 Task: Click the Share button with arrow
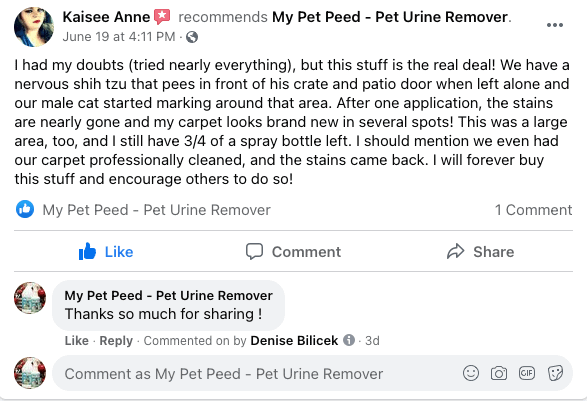[480, 252]
